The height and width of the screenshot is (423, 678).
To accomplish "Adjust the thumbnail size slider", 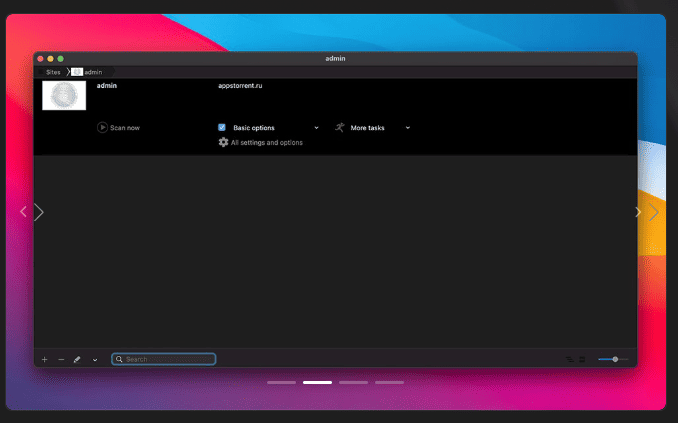I will pos(613,359).
